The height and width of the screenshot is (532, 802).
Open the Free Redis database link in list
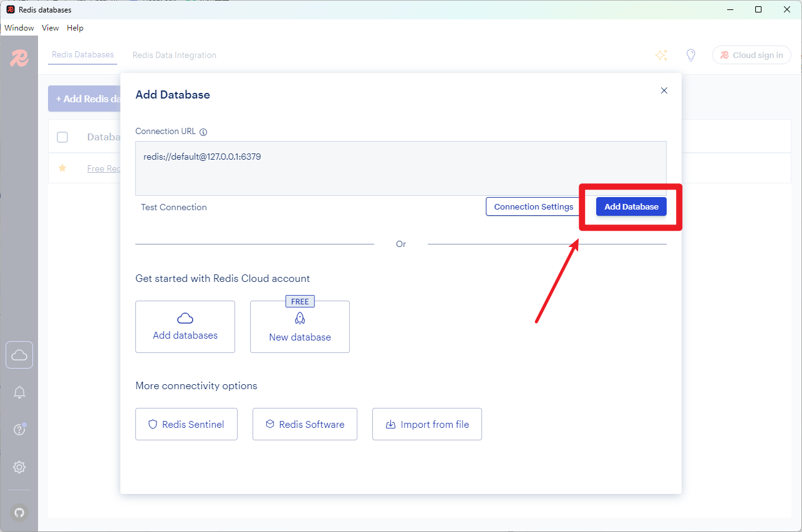(x=104, y=168)
